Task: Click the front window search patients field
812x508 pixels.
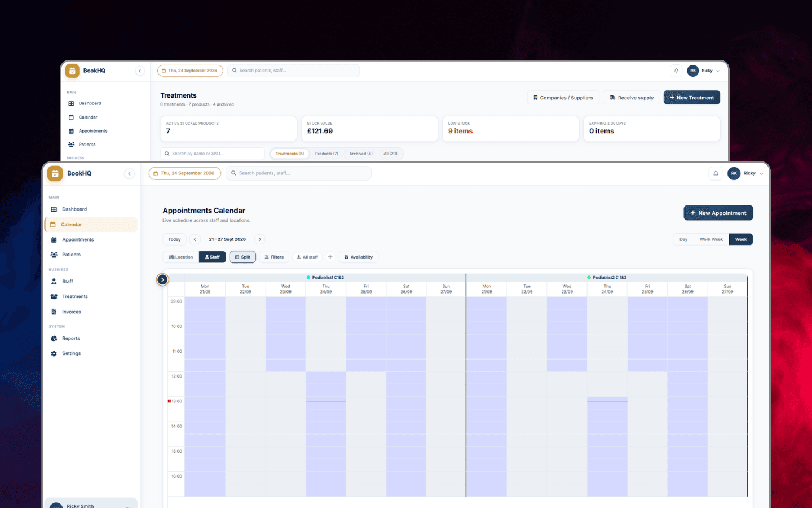Action: point(299,173)
